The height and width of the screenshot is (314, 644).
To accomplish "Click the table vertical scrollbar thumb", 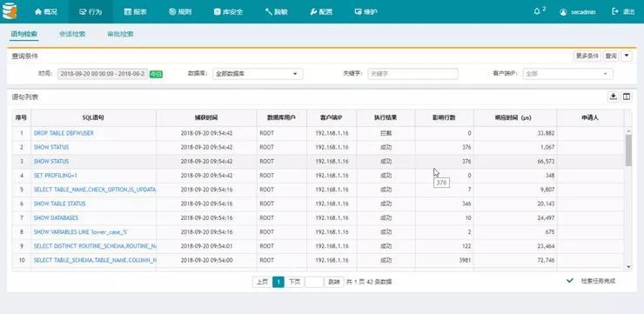I will (628, 150).
